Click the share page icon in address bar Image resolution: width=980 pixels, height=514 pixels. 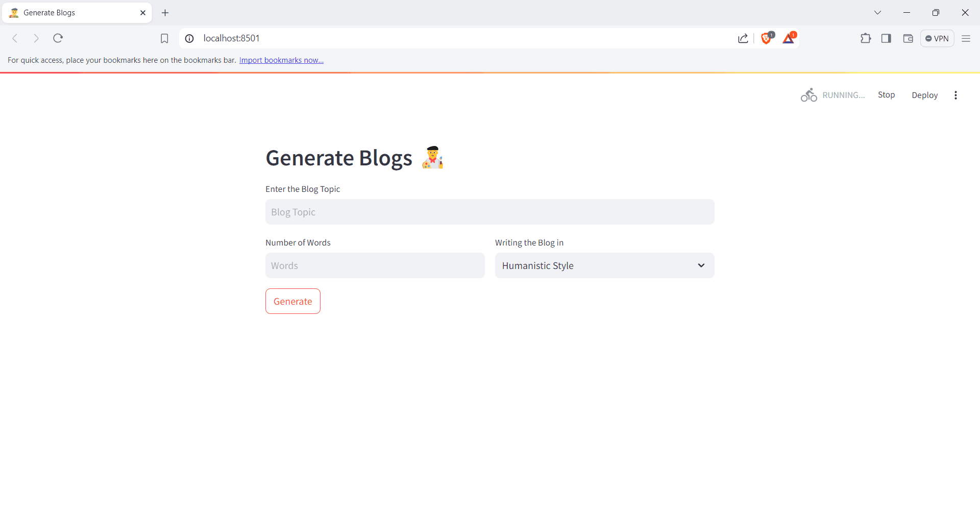(743, 38)
